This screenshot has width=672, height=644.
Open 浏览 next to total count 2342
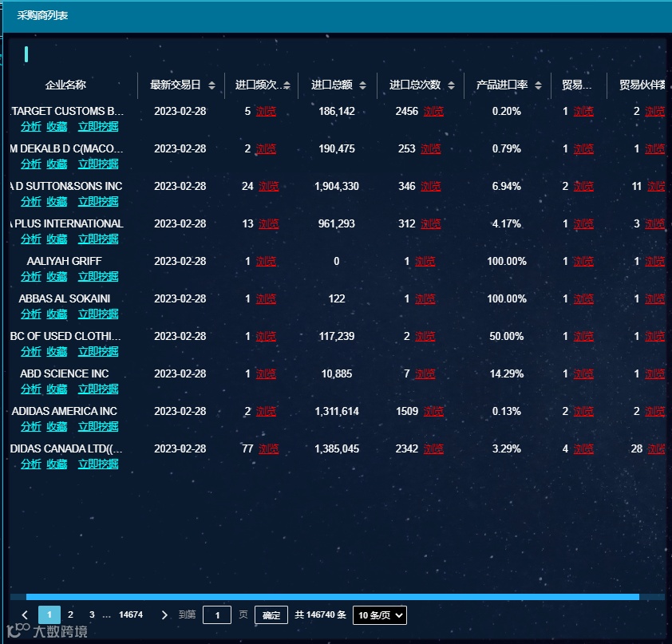point(433,449)
